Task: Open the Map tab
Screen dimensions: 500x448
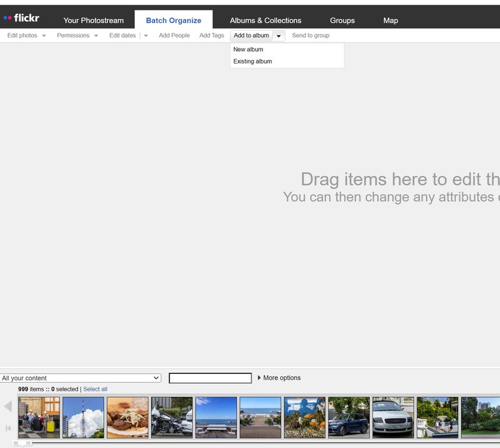Action: click(391, 20)
